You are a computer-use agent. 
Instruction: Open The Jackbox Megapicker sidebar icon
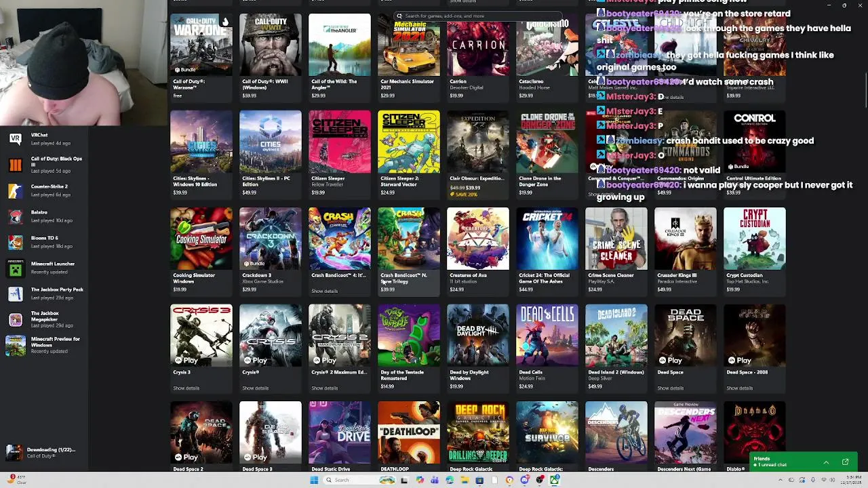[15, 319]
